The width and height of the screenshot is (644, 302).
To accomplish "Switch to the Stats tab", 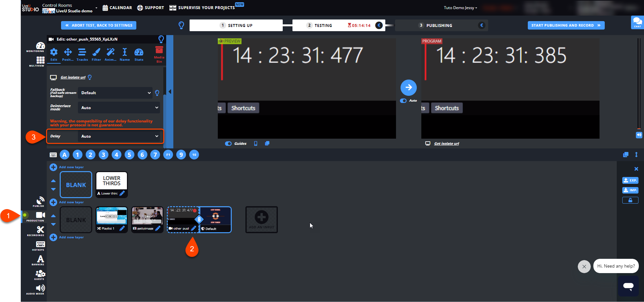I will (x=139, y=55).
